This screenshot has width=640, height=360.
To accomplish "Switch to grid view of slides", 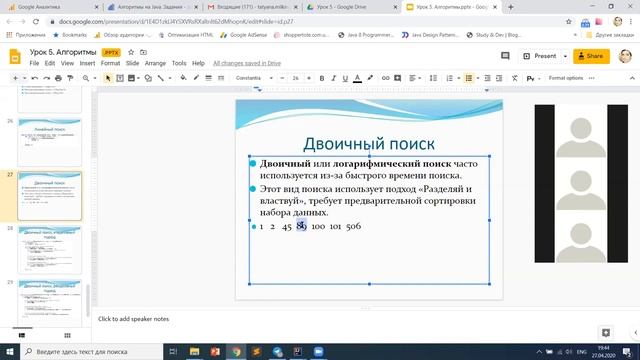I will point(67,335).
